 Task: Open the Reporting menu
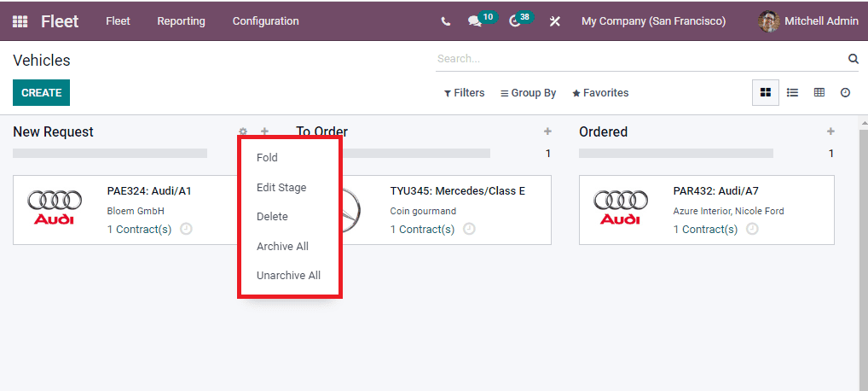181,21
